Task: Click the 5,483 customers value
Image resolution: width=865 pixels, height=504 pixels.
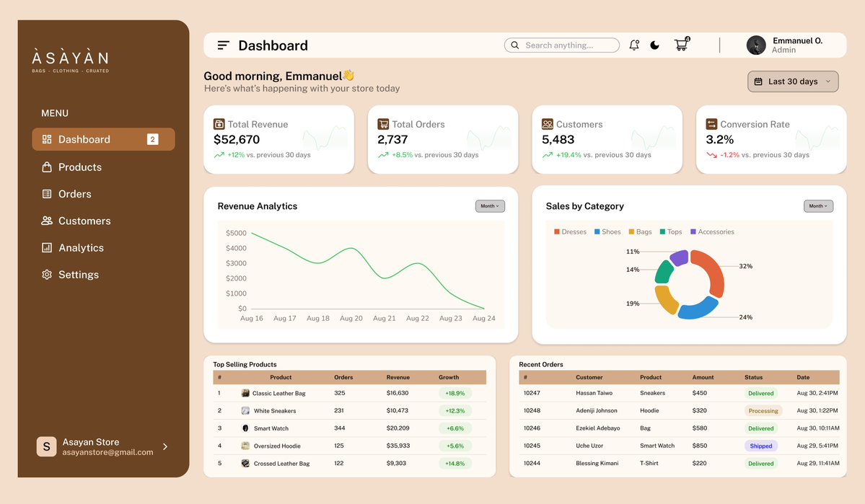Action: click(558, 139)
